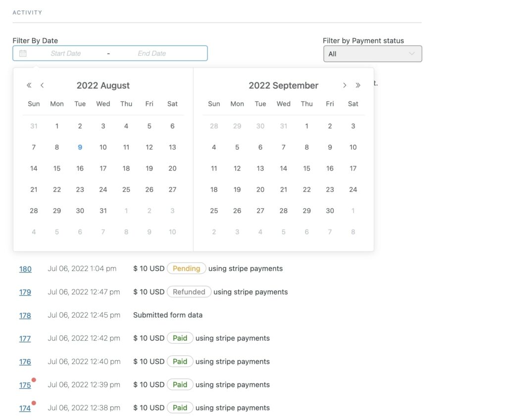Open activity entry 180 via its link
The height and width of the screenshot is (420, 507).
[x=25, y=269]
